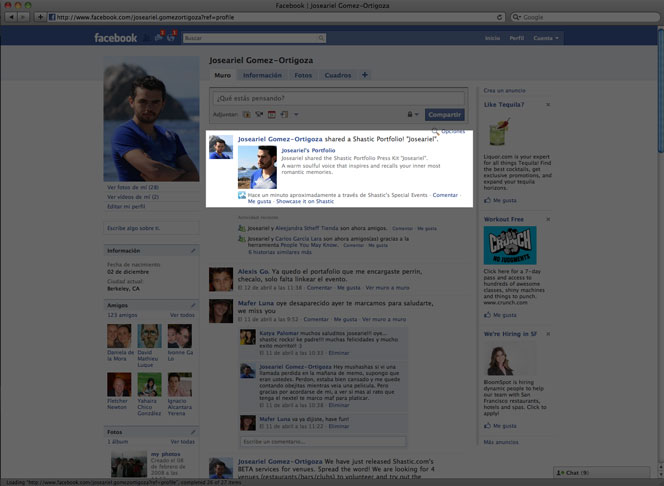
Task: Click Eliminar on Katya Palomar's comment
Action: [339, 353]
